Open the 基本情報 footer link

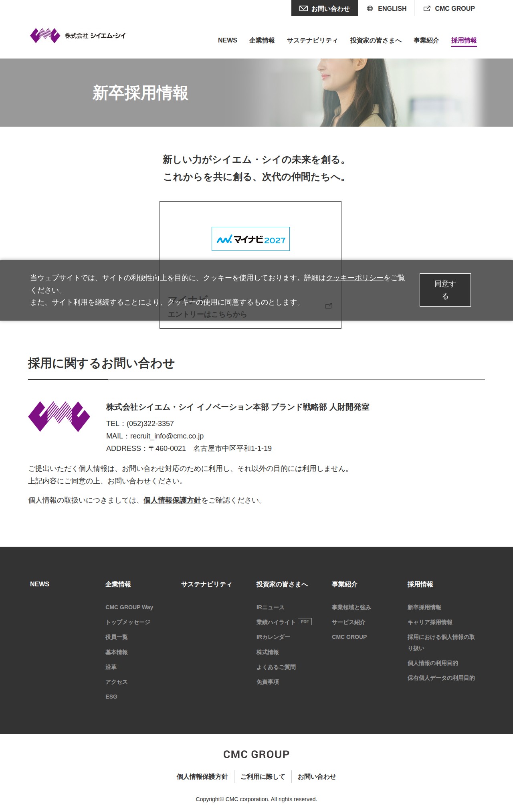tap(117, 652)
